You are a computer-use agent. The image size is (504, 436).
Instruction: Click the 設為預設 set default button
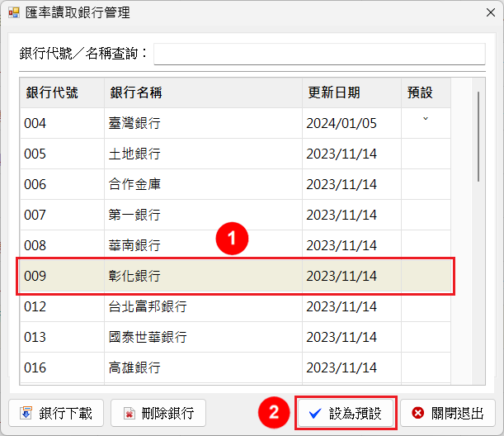pyautogui.click(x=346, y=413)
